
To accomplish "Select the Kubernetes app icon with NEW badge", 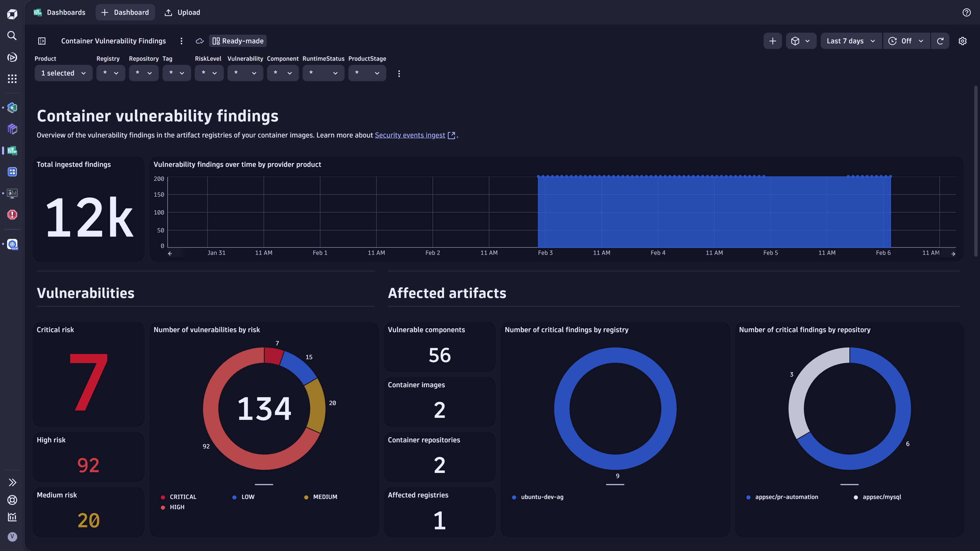I will (12, 244).
